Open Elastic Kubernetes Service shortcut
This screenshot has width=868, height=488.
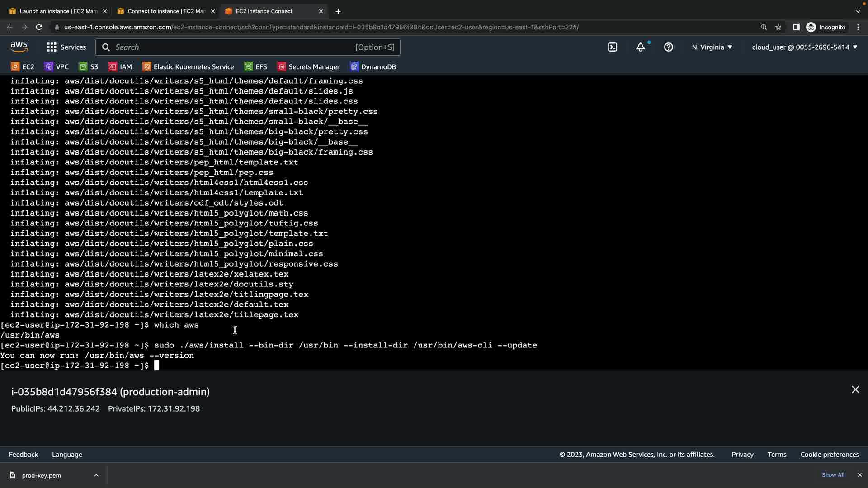[188, 67]
